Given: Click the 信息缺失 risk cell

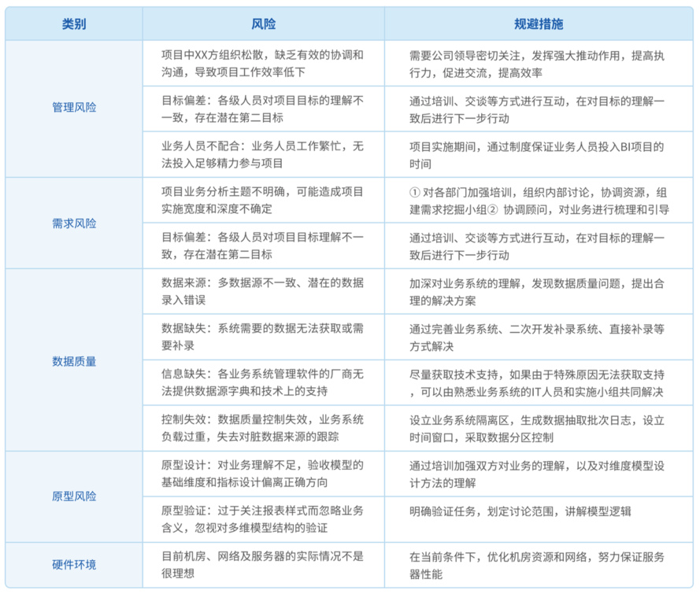Looking at the screenshot, I should [x=264, y=382].
